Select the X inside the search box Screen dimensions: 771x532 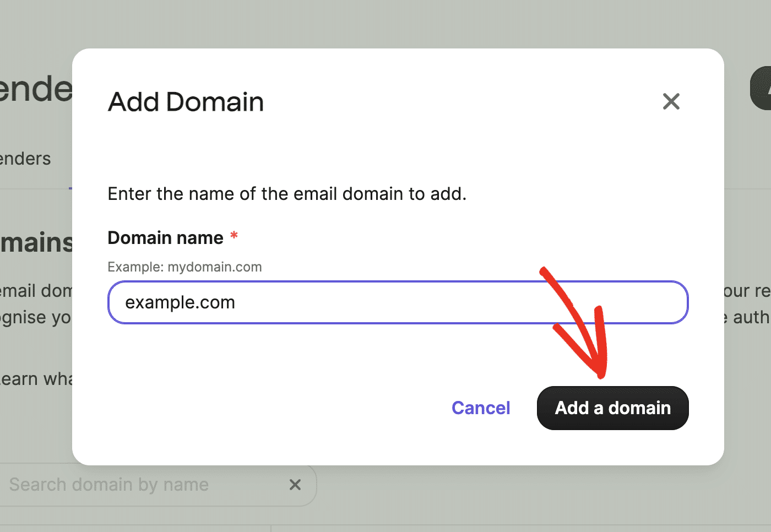click(x=295, y=485)
